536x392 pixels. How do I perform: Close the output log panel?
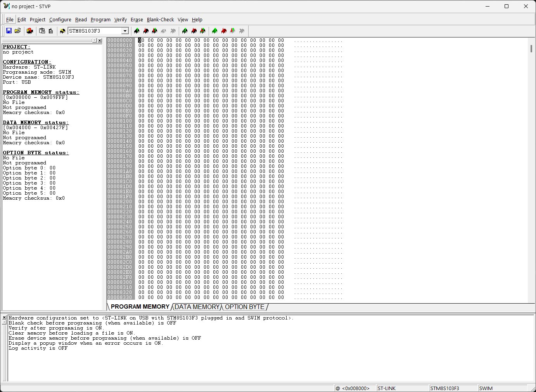4,318
